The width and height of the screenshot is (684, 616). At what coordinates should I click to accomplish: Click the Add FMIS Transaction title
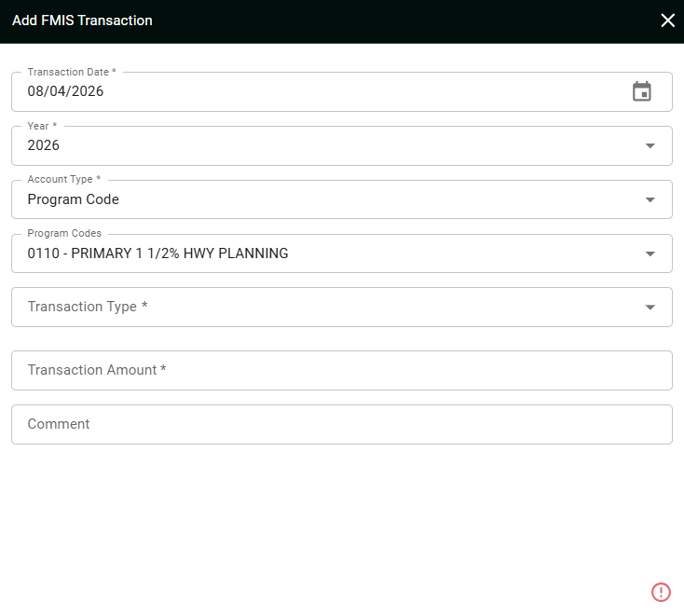point(82,21)
